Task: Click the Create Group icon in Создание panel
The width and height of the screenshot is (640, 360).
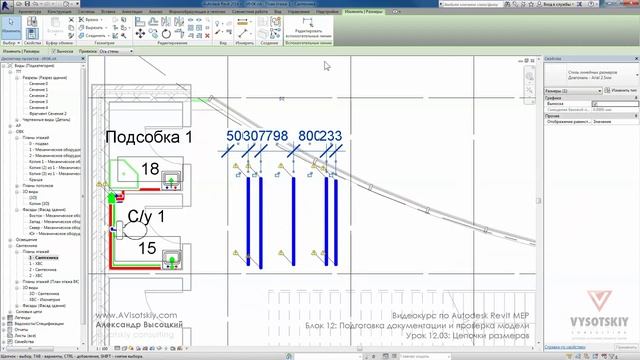Action: click(x=276, y=22)
